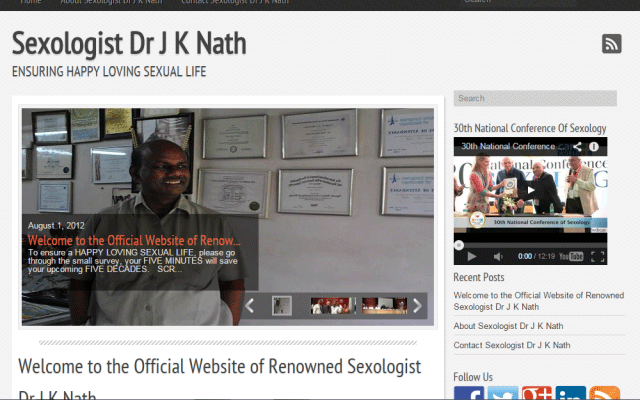This screenshot has height=400, width=640.
Task: Mute the video with the speaker icon
Action: 499,256
